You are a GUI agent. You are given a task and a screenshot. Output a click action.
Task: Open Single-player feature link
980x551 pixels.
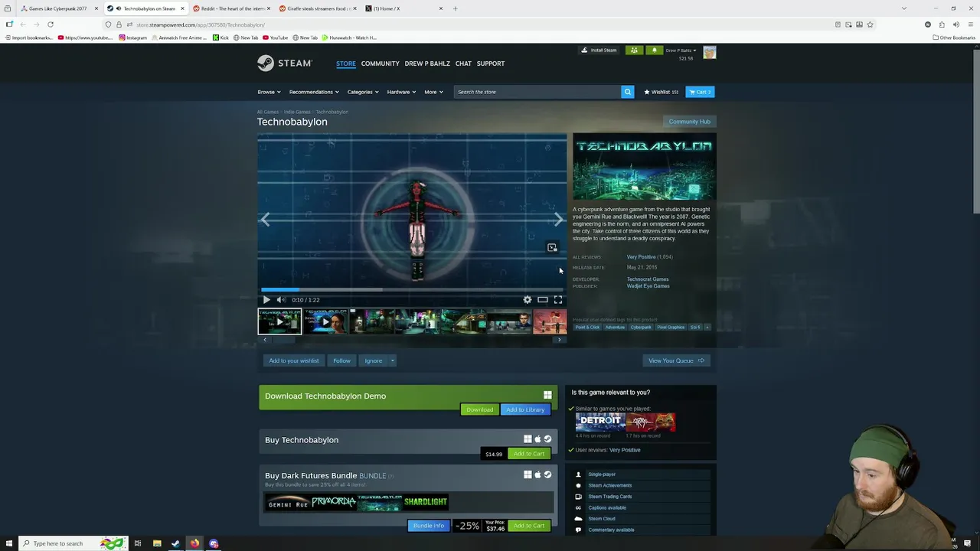[602, 474]
